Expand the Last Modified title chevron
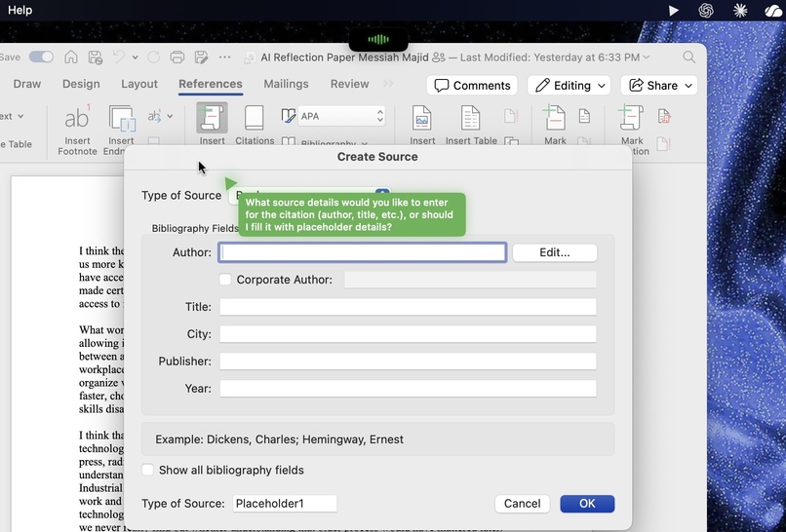The image size is (786, 532). pos(647,57)
